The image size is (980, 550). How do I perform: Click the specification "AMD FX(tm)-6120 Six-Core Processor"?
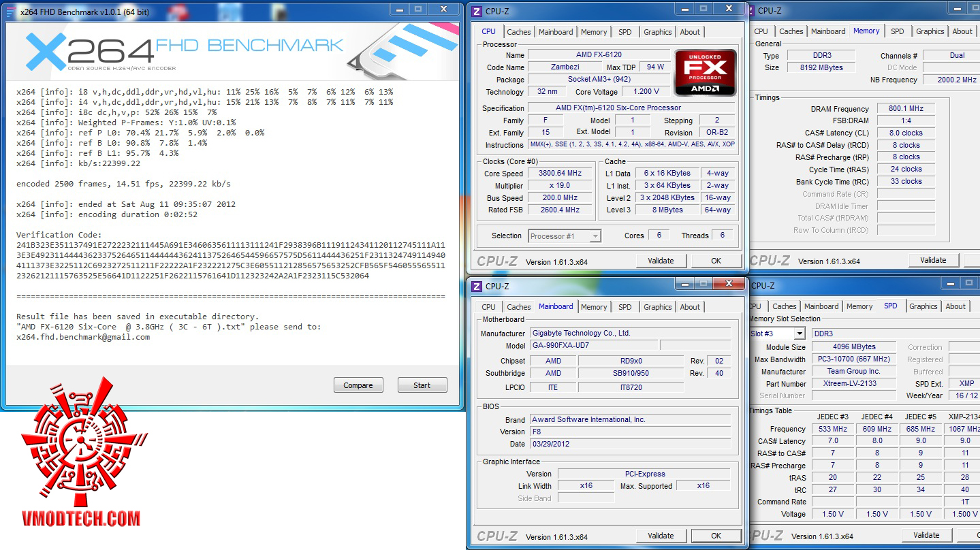pyautogui.click(x=631, y=108)
